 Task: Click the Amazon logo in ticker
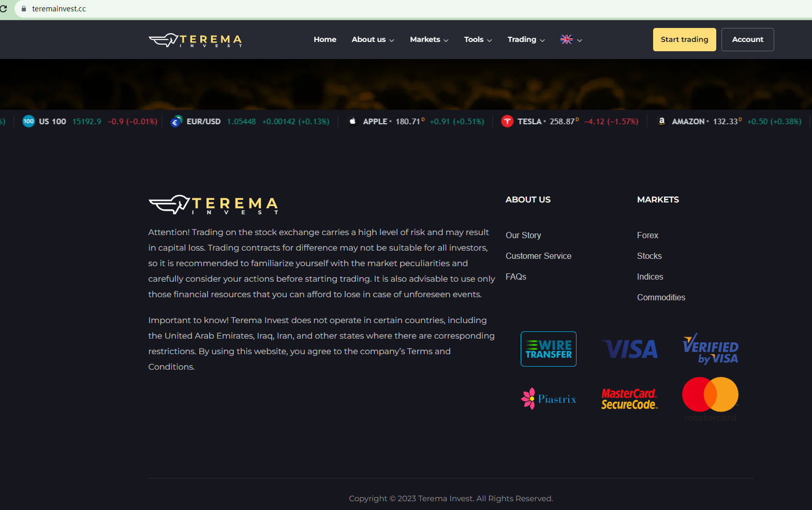pos(661,121)
